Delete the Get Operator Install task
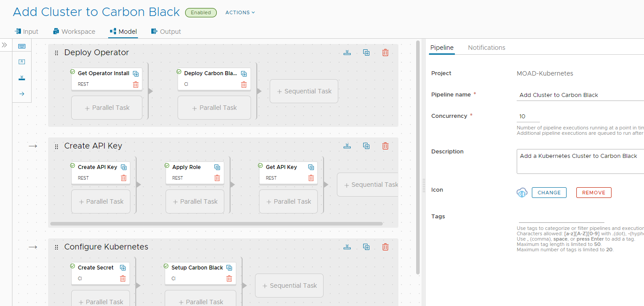This screenshot has width=644, height=306. pyautogui.click(x=136, y=85)
